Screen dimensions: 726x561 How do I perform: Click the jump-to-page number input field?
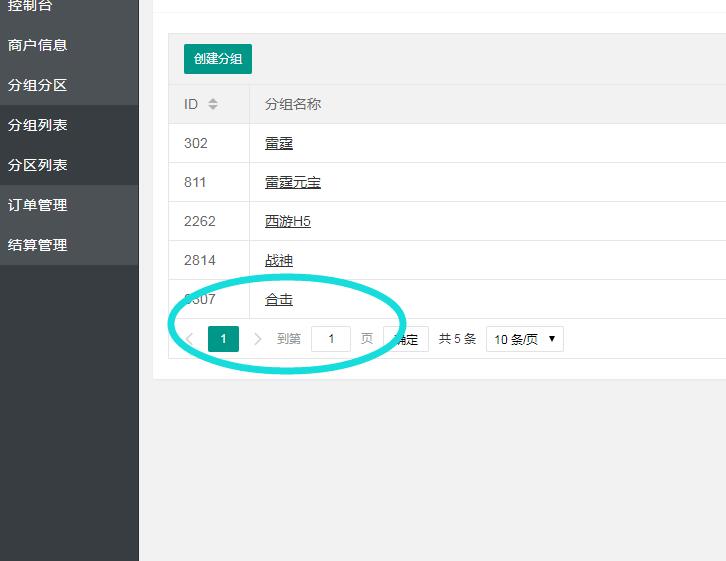(x=331, y=339)
